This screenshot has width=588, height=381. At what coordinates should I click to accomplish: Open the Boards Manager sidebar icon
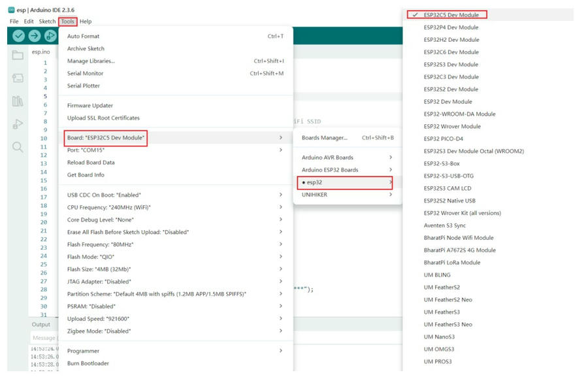coord(18,78)
